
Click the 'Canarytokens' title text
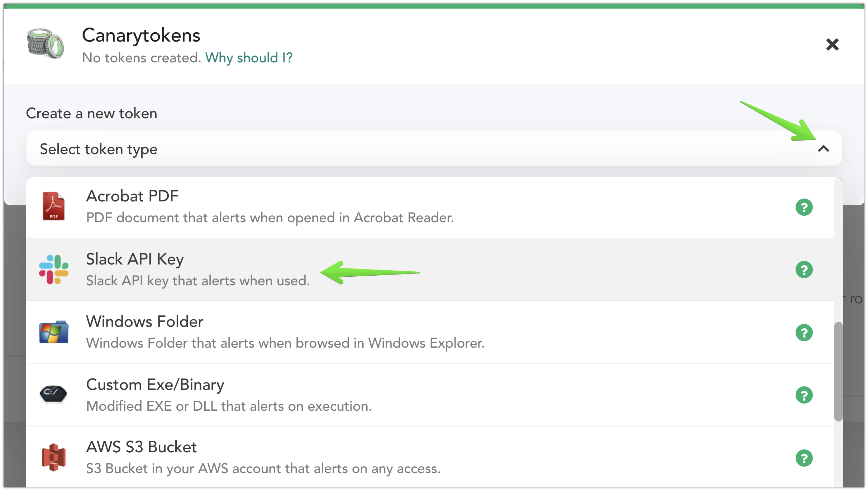(x=141, y=35)
